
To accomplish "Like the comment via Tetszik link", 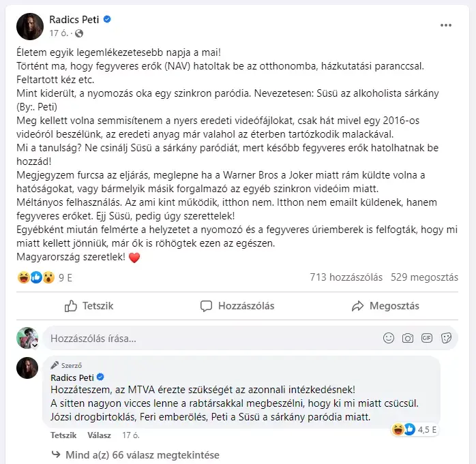I will click(x=63, y=435).
